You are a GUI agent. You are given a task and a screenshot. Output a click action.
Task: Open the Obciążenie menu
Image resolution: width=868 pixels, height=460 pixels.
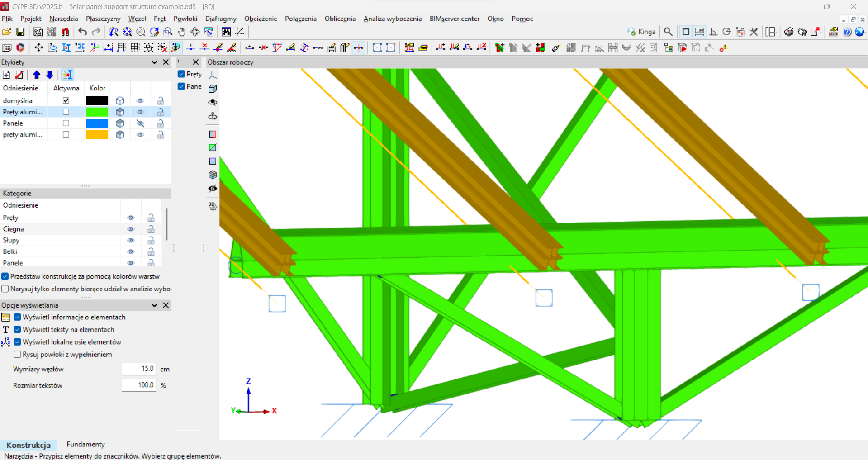tap(261, 19)
